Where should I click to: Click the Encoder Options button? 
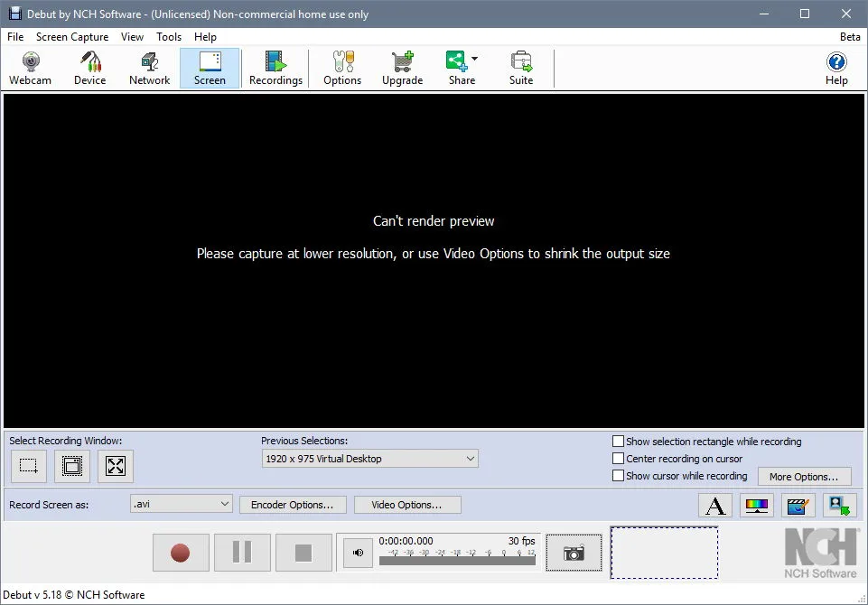coord(293,505)
